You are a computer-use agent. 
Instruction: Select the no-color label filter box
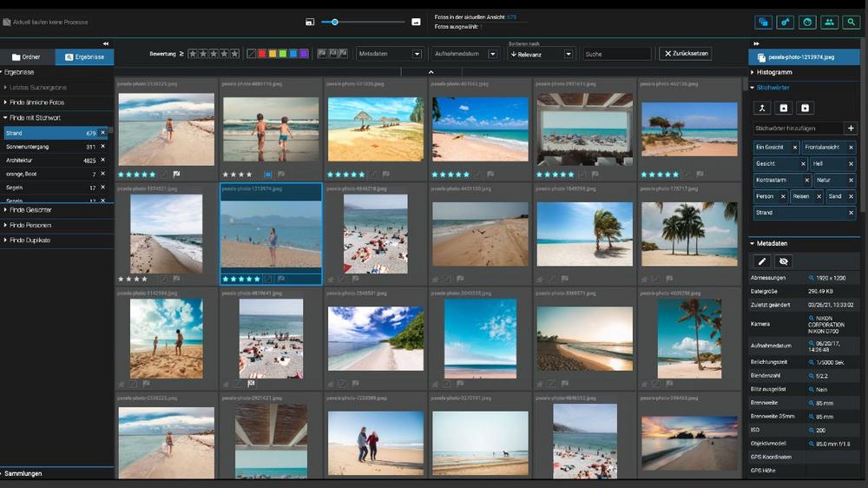(x=252, y=54)
